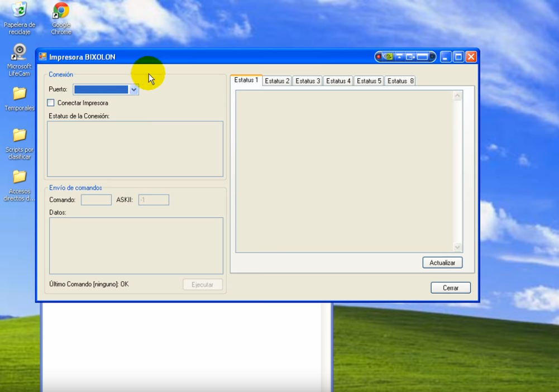Click inside the Datos text area
Screen dimensions: 559x392
click(x=136, y=246)
